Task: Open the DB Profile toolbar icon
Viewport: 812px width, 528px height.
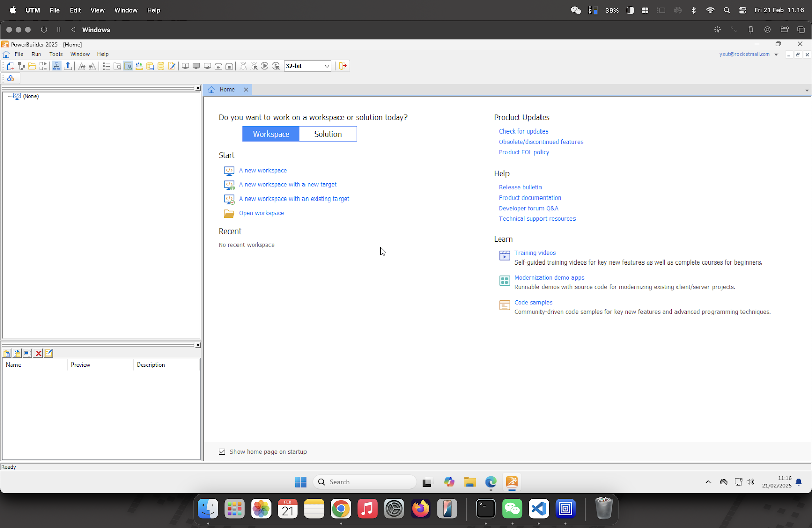Action: tap(150, 66)
